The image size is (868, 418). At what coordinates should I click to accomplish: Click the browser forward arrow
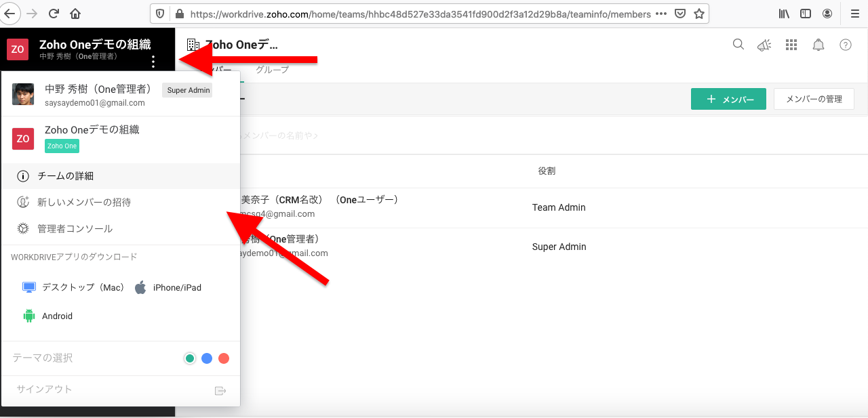click(x=31, y=14)
